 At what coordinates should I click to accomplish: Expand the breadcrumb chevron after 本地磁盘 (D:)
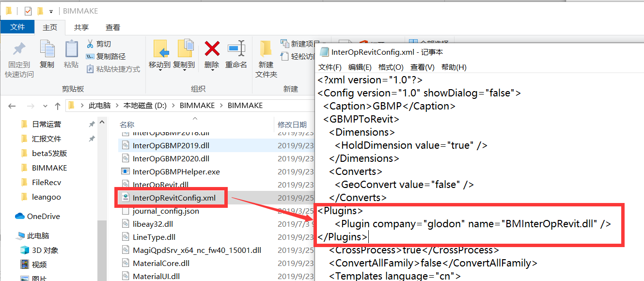[x=173, y=106]
